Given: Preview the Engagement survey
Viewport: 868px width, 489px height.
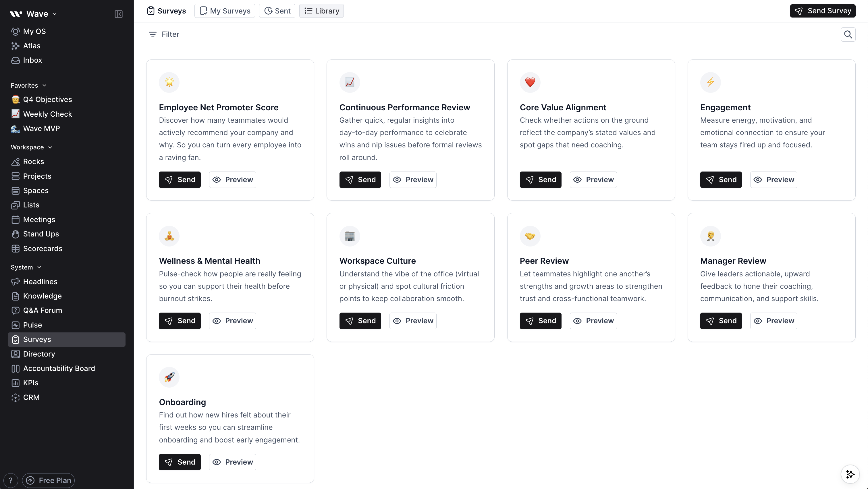Looking at the screenshot, I should (x=773, y=180).
